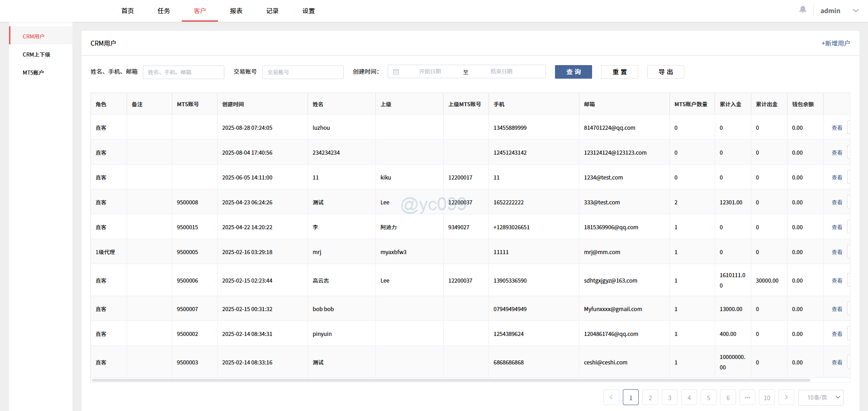Go to the 首页 section
868x411 pixels.
point(127,10)
